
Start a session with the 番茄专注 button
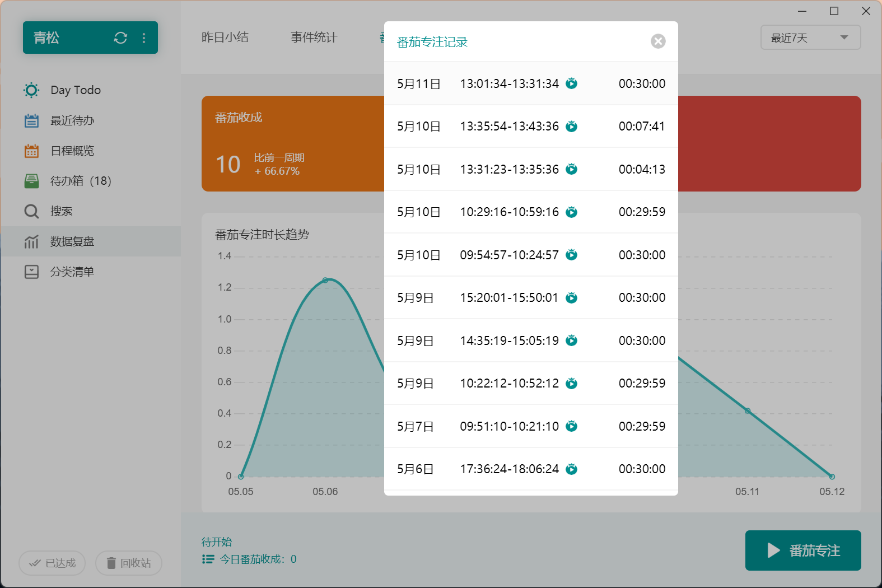tap(803, 550)
